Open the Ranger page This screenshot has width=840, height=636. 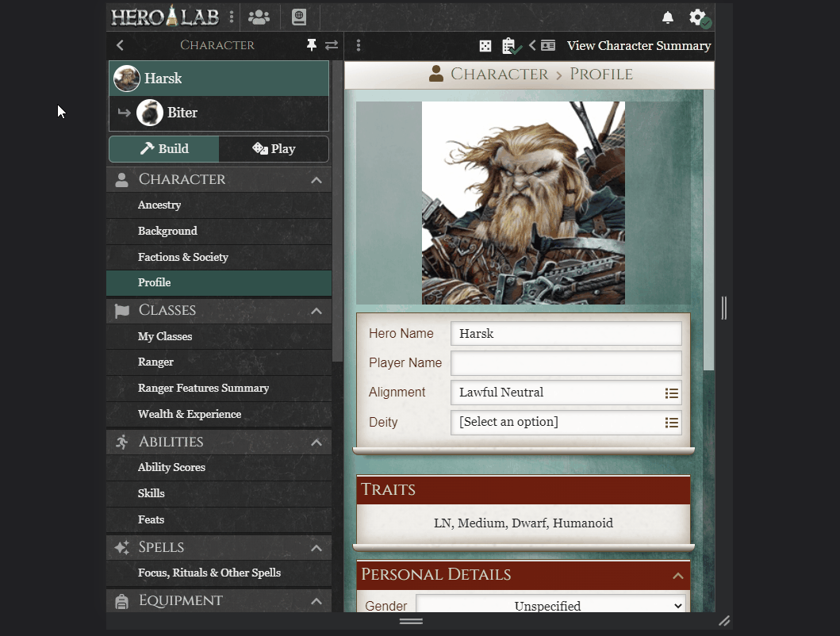[x=219, y=362]
